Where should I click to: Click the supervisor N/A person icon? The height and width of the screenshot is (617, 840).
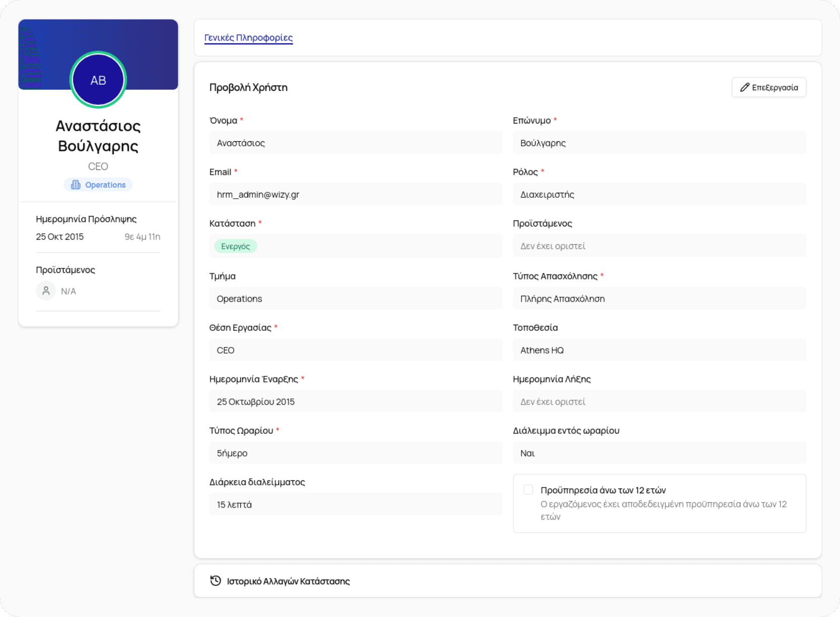46,291
